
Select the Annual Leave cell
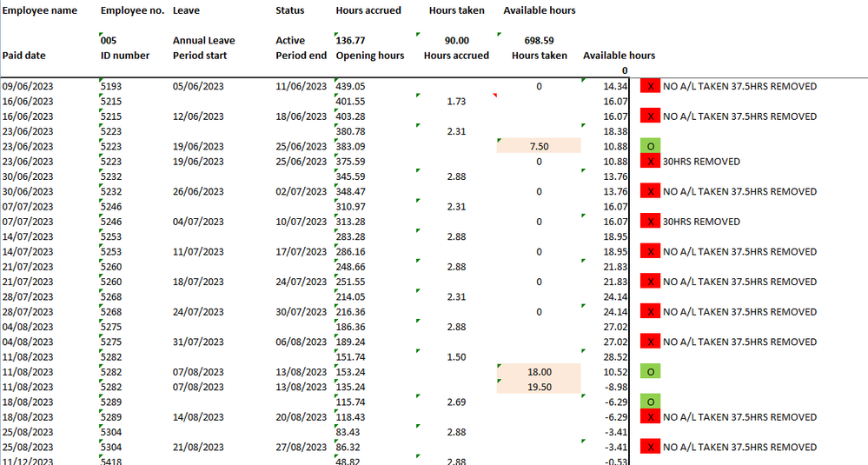(x=203, y=40)
